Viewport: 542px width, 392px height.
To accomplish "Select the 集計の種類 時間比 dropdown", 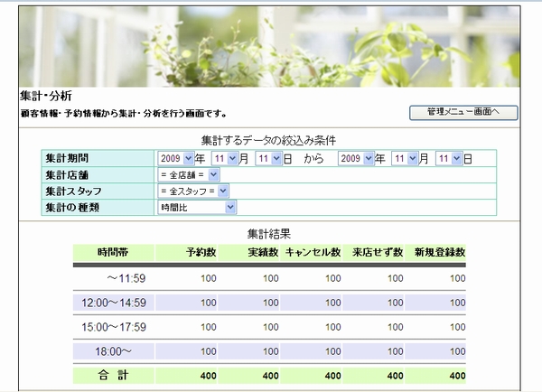I will click(196, 207).
